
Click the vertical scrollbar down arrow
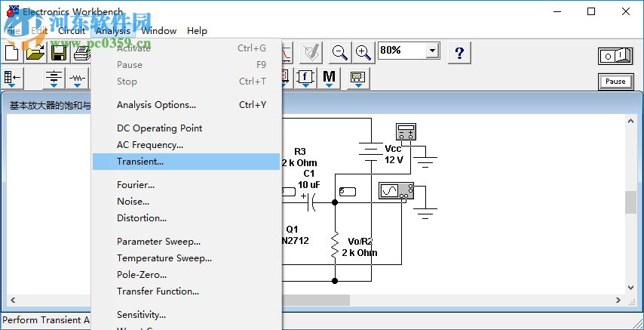(631, 288)
